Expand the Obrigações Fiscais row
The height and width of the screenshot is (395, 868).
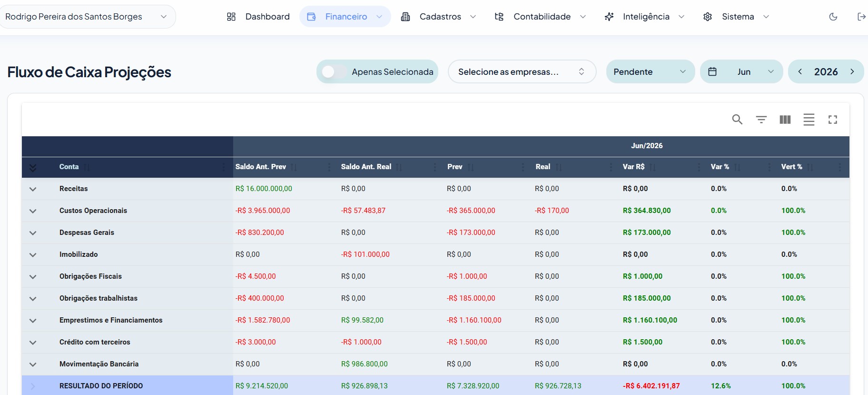tap(33, 277)
